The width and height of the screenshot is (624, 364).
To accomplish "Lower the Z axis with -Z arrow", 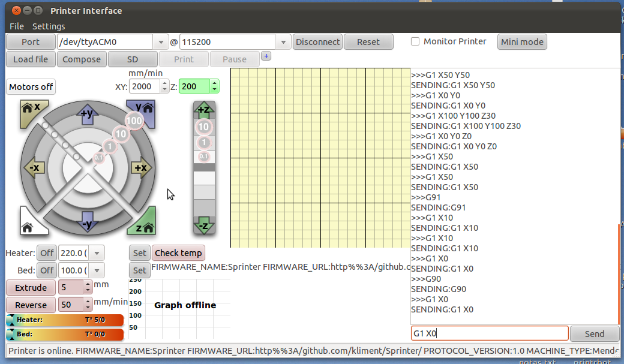I will (203, 226).
